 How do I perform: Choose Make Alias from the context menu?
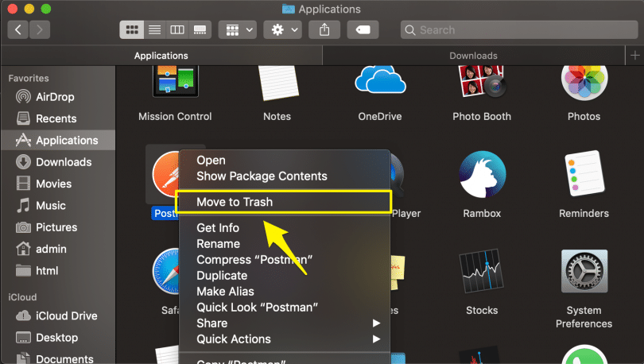click(x=284, y=292)
